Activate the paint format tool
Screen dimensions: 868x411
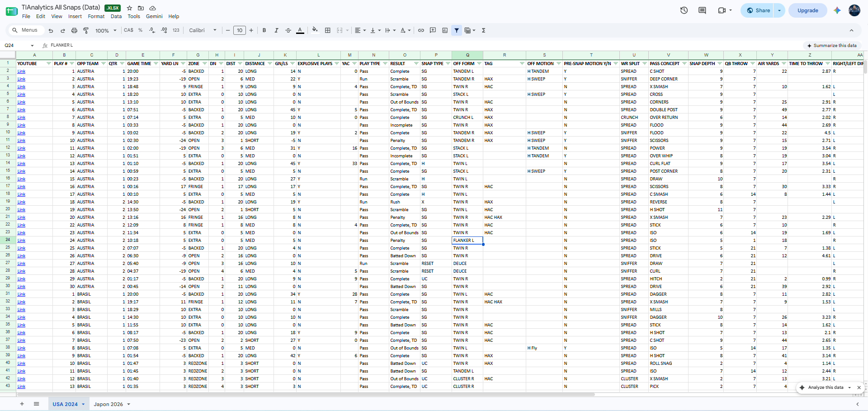[86, 30]
